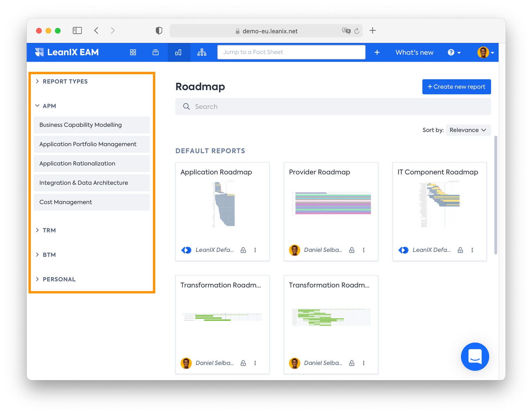Reload the page with the refresh icon
532x415 pixels.
point(357,31)
